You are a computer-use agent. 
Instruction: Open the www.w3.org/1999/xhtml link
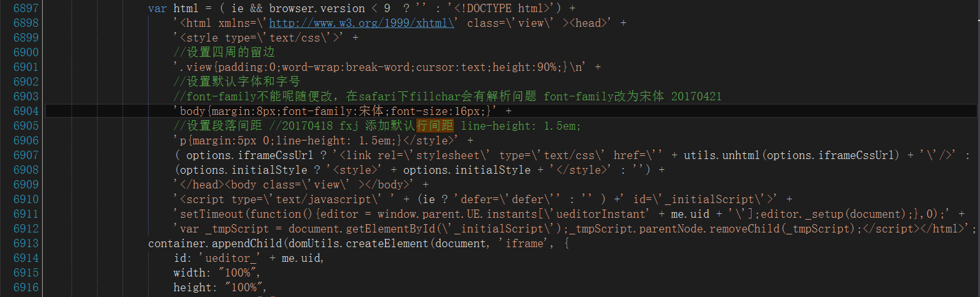(361, 23)
